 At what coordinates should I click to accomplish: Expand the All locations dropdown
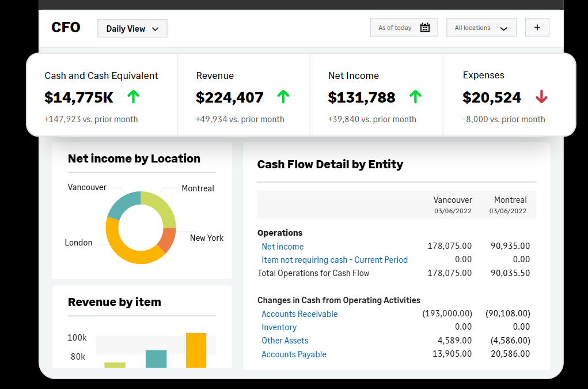(x=481, y=28)
